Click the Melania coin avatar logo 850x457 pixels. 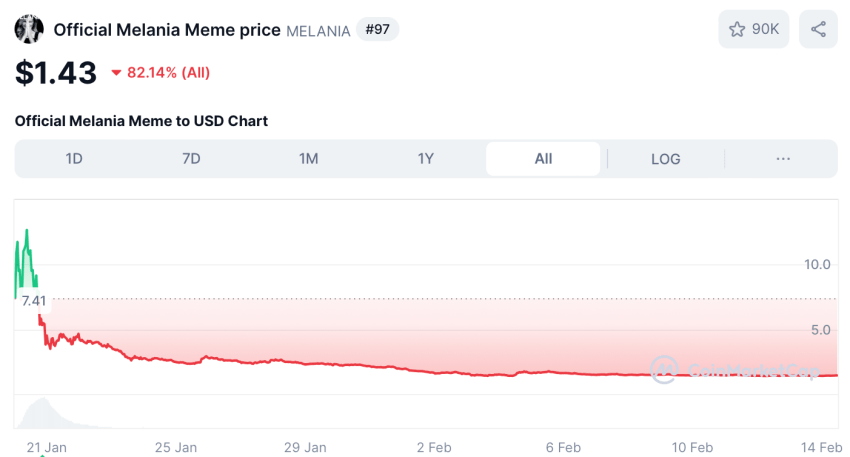point(29,29)
